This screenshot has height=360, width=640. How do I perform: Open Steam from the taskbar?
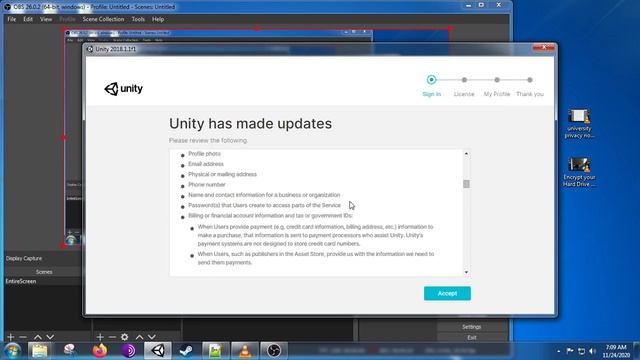tap(187, 351)
